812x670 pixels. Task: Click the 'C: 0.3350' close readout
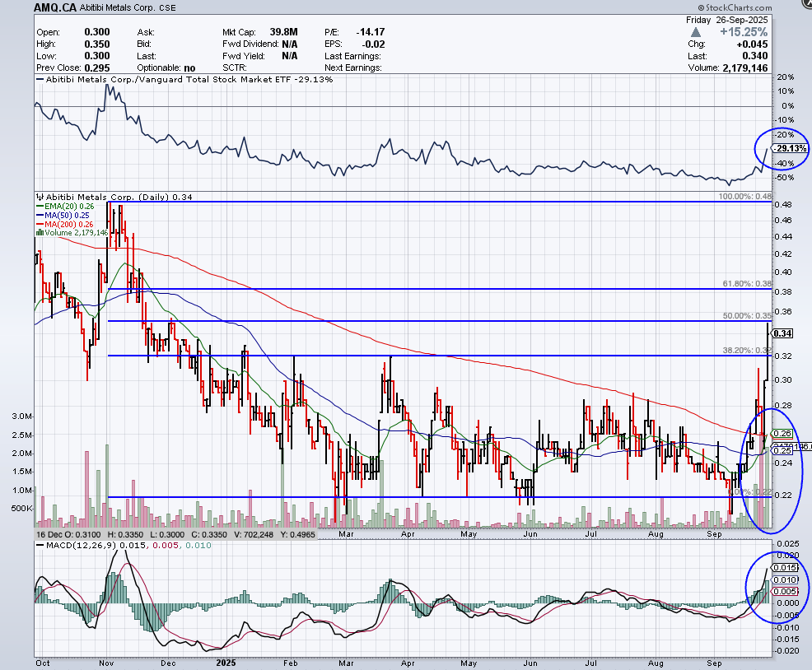click(210, 534)
